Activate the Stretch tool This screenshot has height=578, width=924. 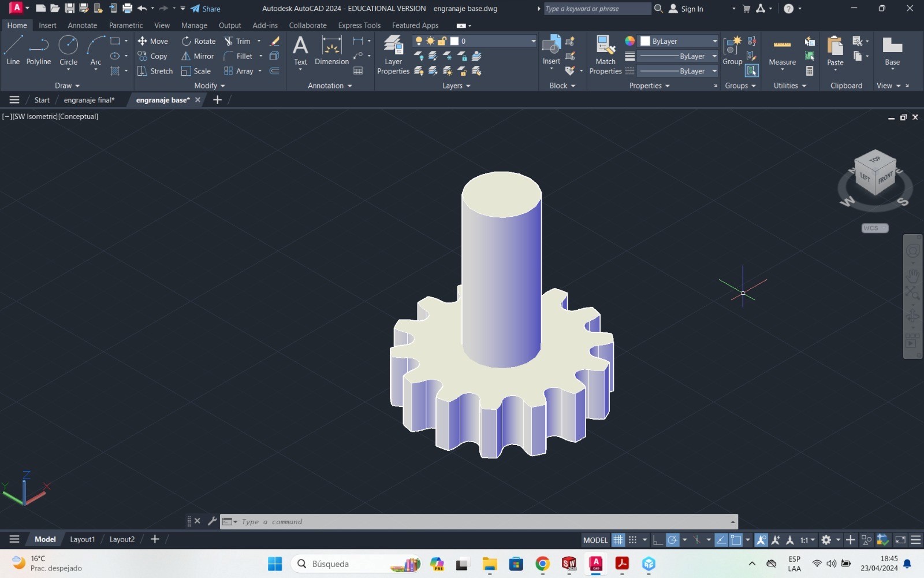[155, 71]
